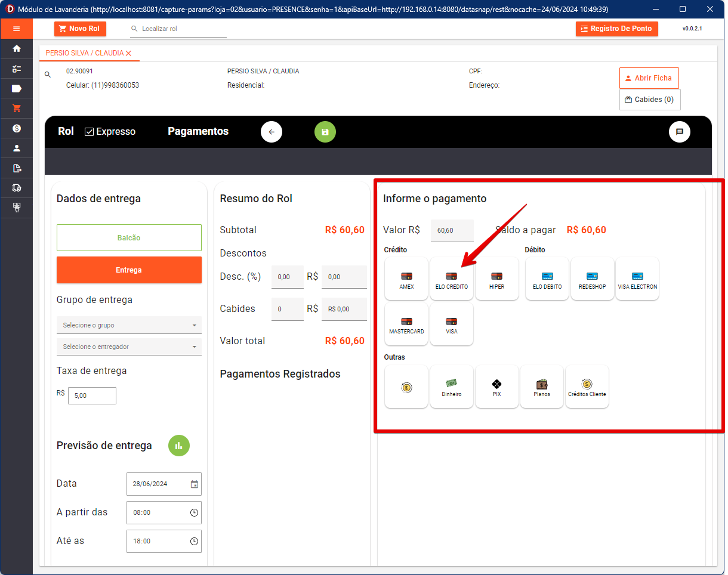Click the Localizar rol search field

pyautogui.click(x=178, y=29)
